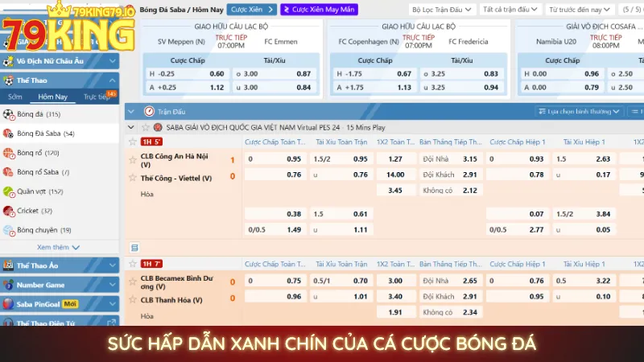Collapse the Thể Thao sidebar section
644x362 pixels.
[x=112, y=80]
